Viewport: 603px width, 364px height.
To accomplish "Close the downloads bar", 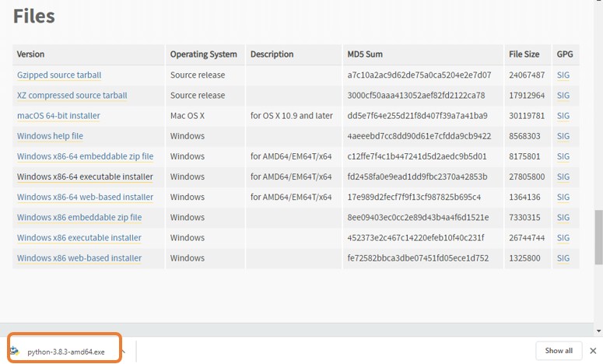I will click(593, 351).
